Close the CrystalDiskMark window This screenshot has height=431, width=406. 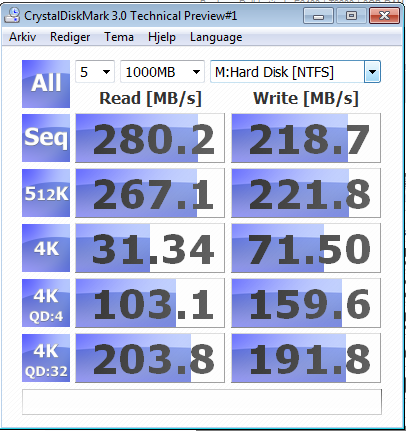point(384,16)
